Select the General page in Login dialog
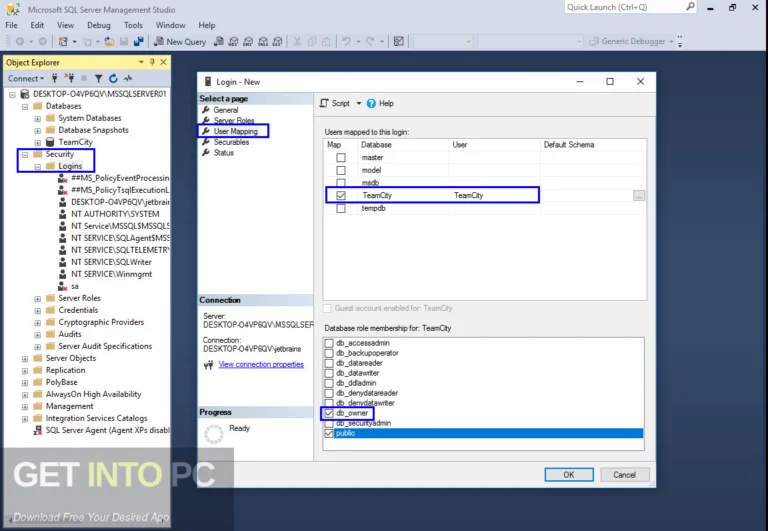 tap(225, 110)
